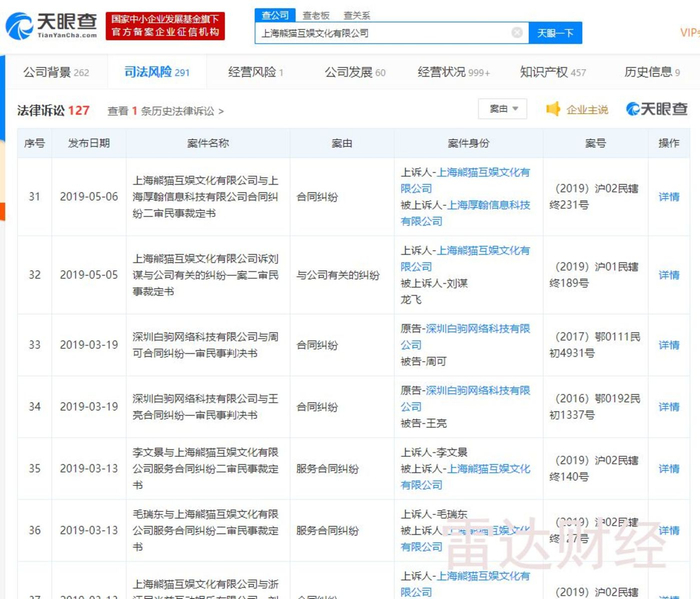This screenshot has width=700, height=599.
Task: Switch to the 查老板 search tab
Action: [316, 15]
